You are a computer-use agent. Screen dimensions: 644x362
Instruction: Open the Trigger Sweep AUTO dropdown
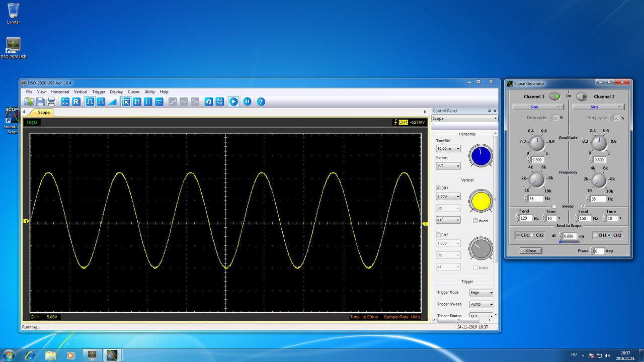pos(481,304)
